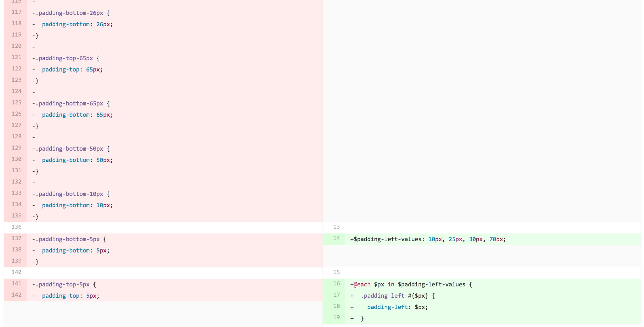
Task: Click removed line number 117
Action: click(16, 12)
